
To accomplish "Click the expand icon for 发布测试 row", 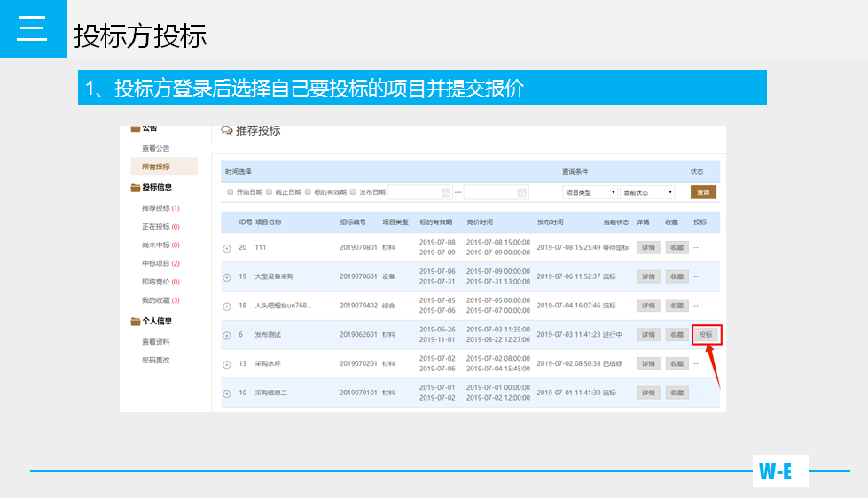I will (x=227, y=336).
